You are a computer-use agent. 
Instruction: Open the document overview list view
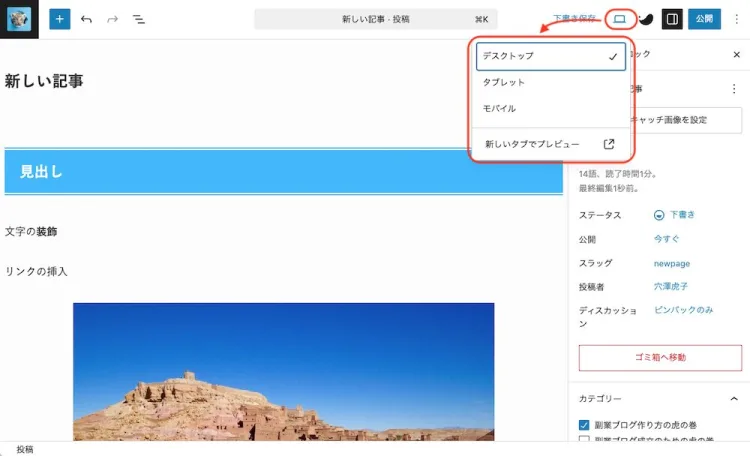click(x=139, y=19)
